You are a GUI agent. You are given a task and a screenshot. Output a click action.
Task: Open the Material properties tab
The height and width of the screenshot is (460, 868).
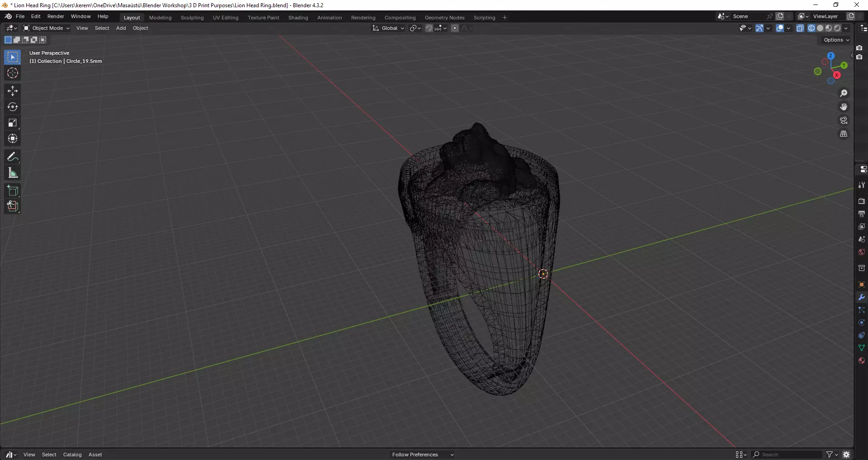[862, 360]
